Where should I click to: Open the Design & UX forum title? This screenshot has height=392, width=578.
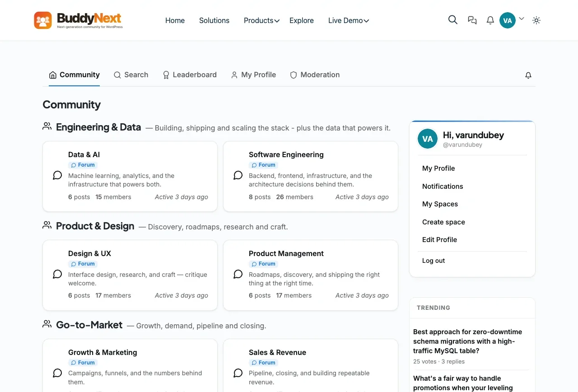tap(89, 253)
